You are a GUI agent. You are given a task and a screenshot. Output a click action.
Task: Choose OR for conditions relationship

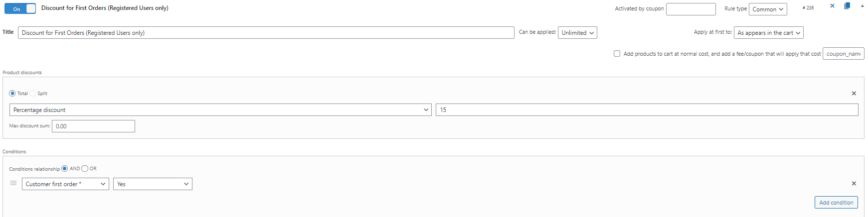click(x=85, y=169)
